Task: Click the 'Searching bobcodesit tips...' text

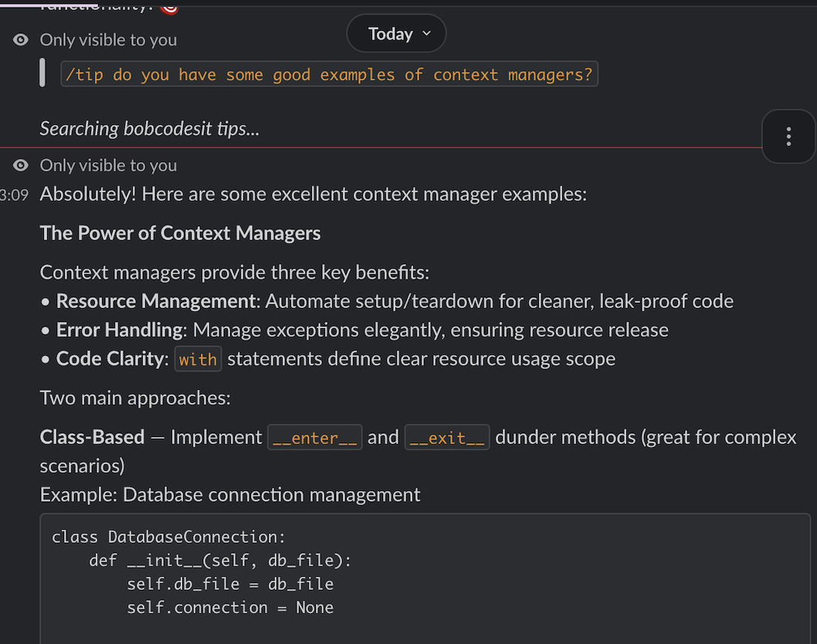Action: point(150,128)
